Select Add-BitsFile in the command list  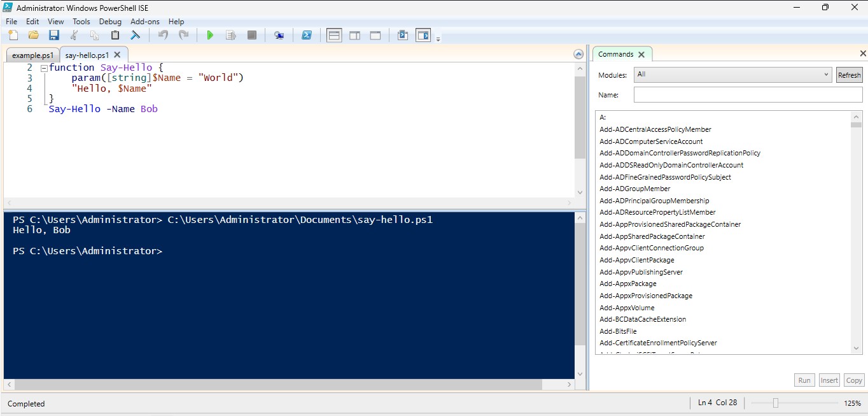point(618,331)
